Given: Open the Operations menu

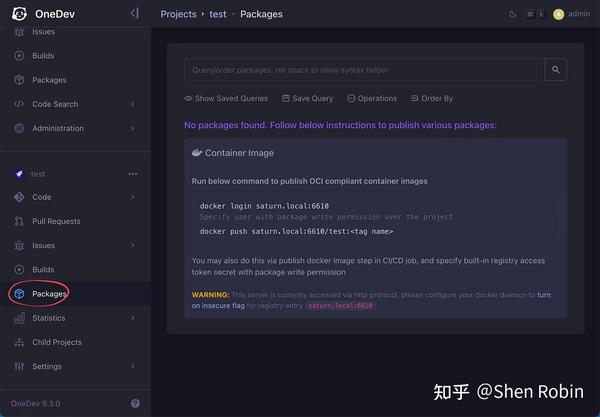Looking at the screenshot, I should click(372, 98).
